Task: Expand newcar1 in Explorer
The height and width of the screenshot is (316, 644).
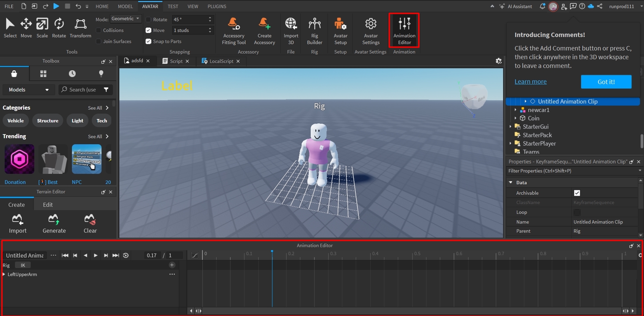Action: click(515, 110)
